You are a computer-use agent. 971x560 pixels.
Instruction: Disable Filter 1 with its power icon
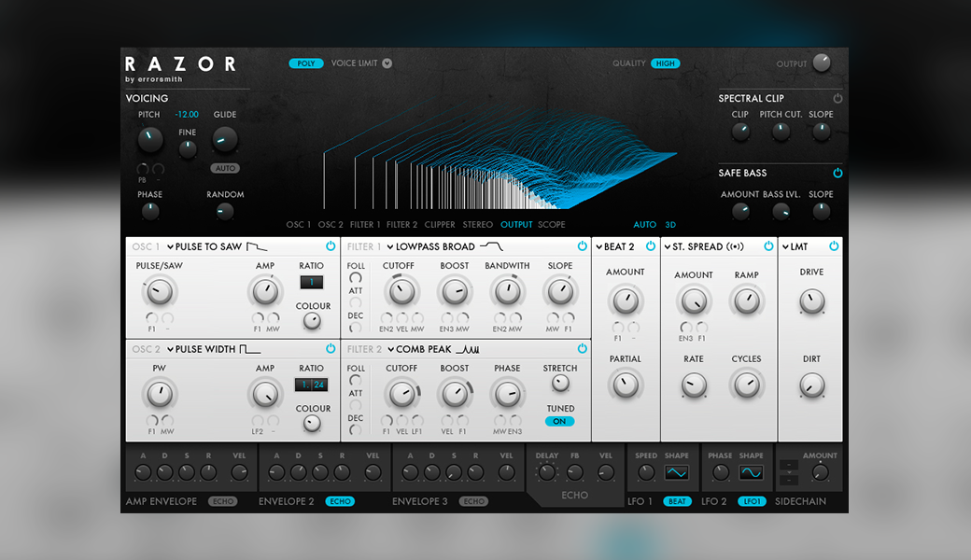tap(582, 246)
